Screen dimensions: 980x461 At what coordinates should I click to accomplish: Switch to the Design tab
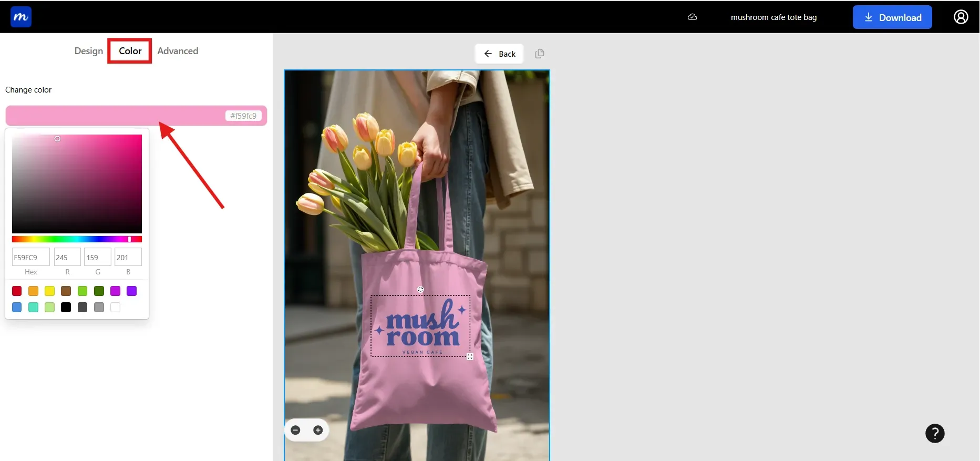89,51
